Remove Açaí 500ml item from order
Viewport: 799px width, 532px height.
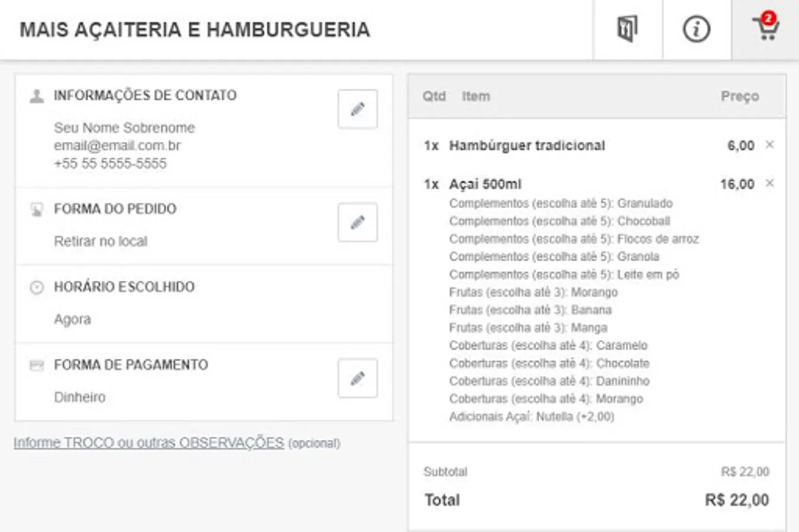pos(769,183)
